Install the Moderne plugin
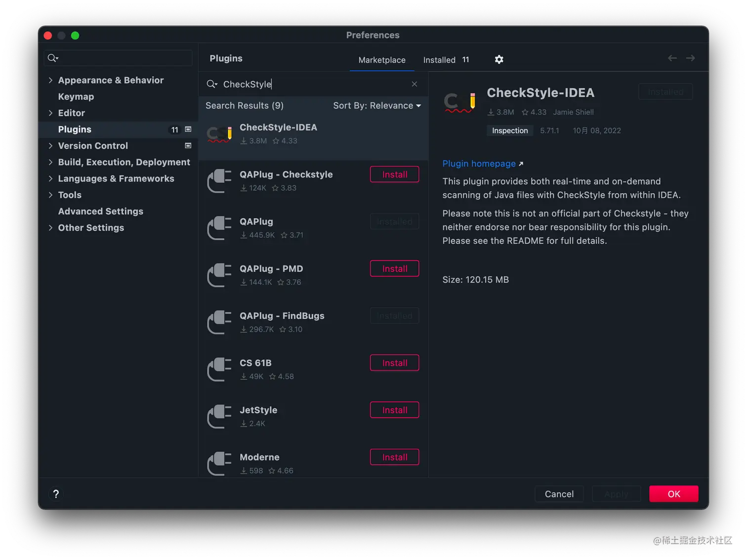This screenshot has height=560, width=747. tap(395, 457)
